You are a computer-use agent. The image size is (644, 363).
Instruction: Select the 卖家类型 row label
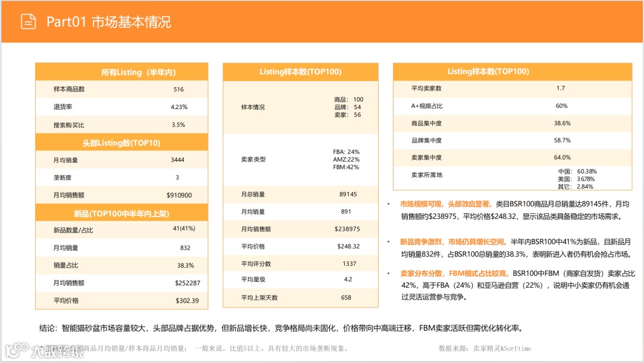point(253,159)
